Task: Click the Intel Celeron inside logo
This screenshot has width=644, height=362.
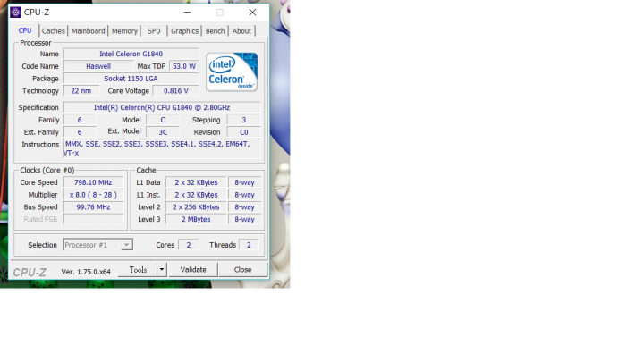Action: pos(232,72)
